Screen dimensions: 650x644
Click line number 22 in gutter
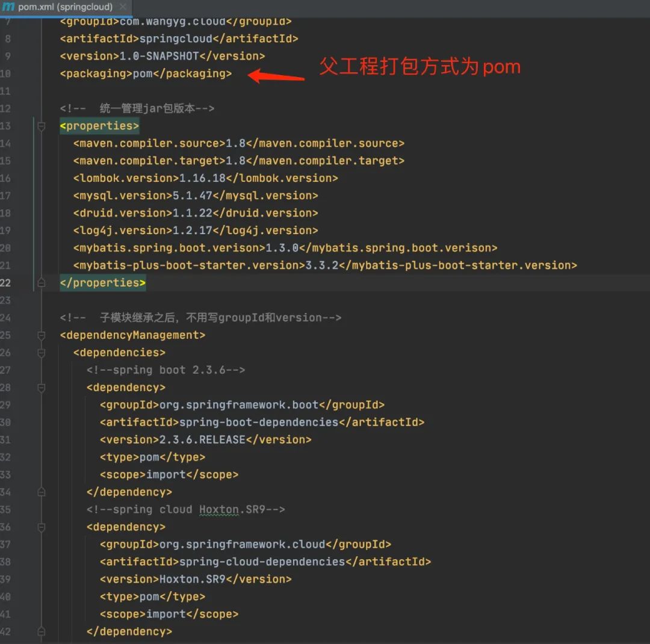[x=5, y=283]
